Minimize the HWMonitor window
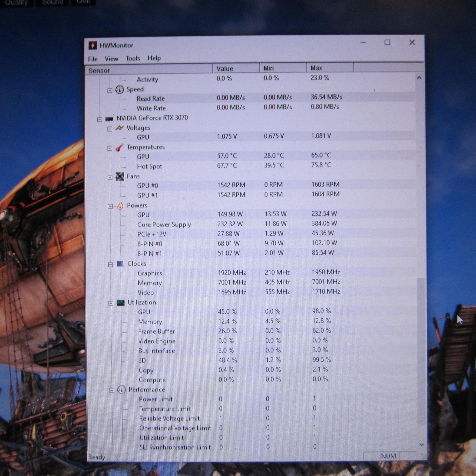Screen dimensions: 476x476 coord(363,43)
